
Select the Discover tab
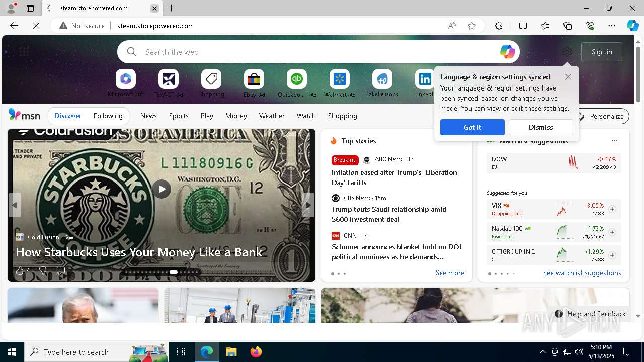click(68, 116)
